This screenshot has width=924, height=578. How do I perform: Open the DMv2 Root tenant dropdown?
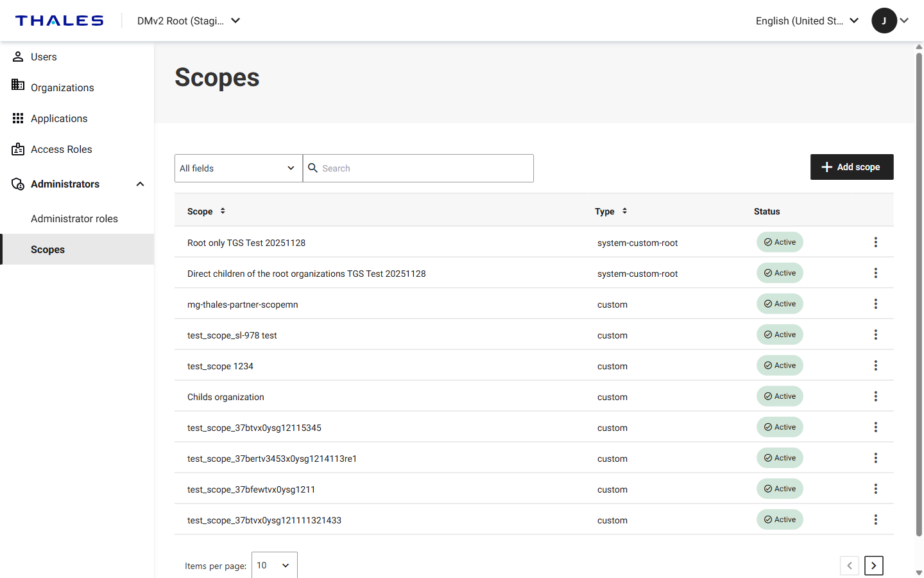tap(189, 21)
